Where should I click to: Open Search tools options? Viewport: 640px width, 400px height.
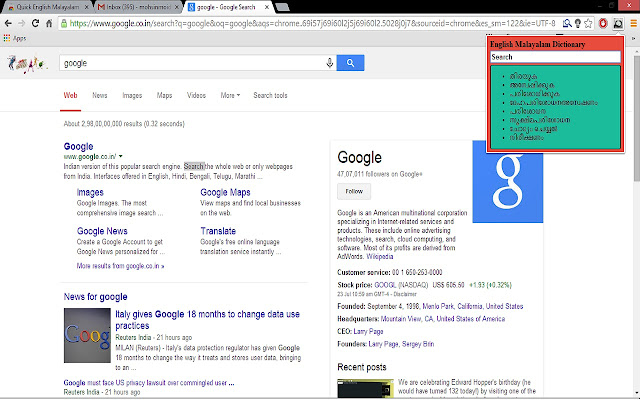pos(270,95)
